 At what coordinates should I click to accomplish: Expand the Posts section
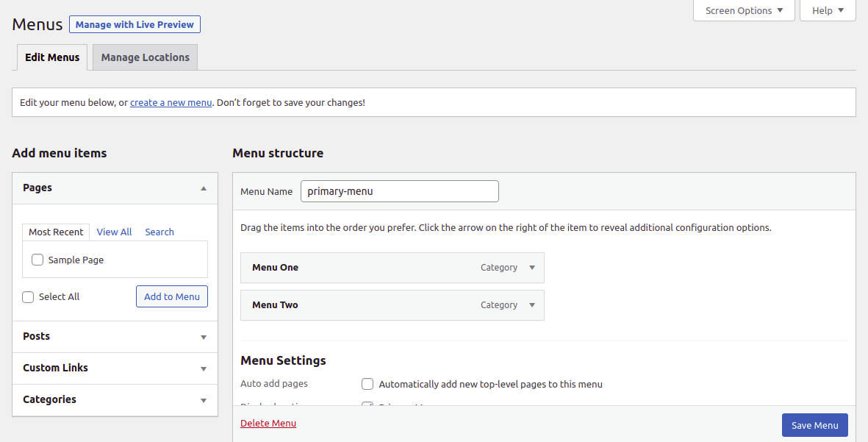[204, 337]
